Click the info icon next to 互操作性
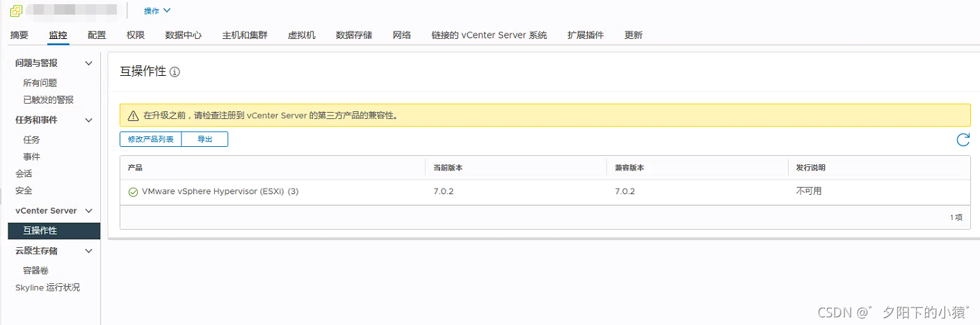This screenshot has width=980, height=325. click(175, 72)
